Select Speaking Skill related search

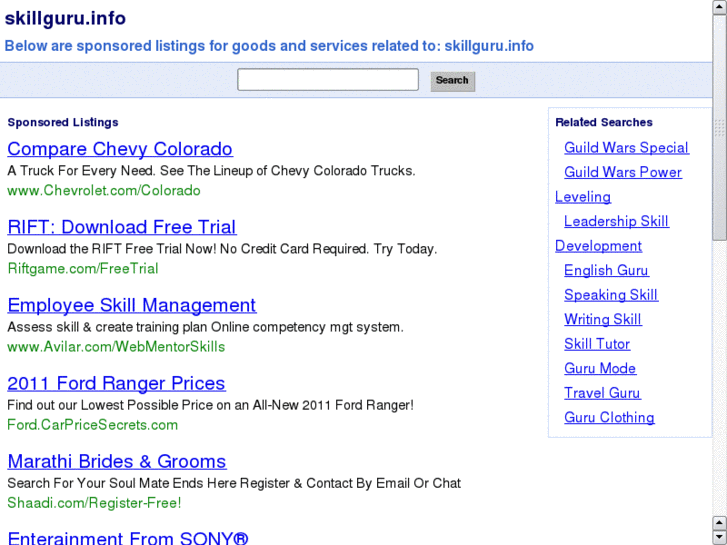(x=611, y=295)
